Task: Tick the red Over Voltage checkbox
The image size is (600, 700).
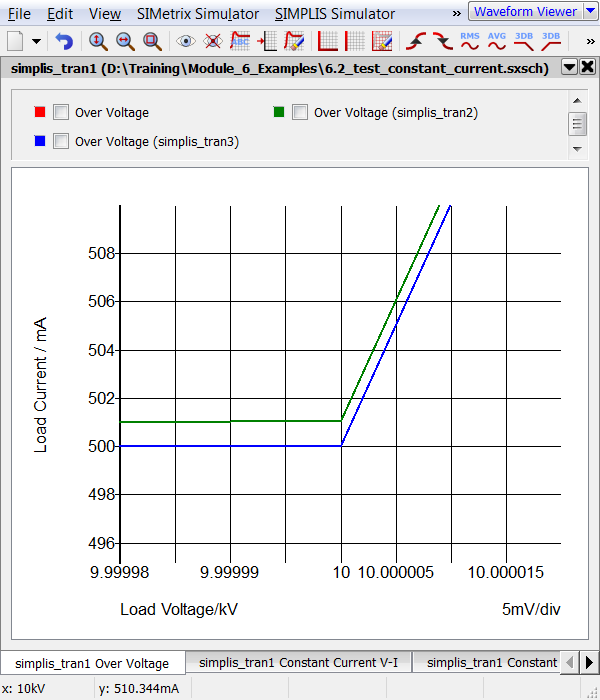Action: (60, 113)
